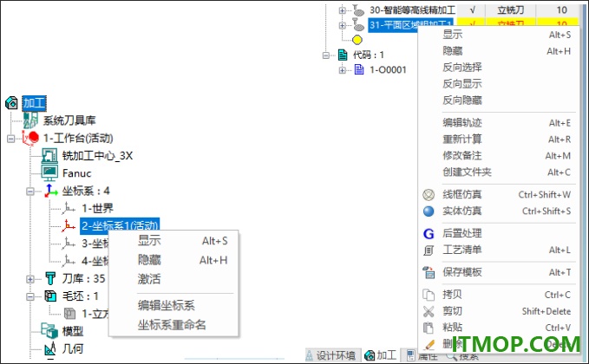Click the 粘贴 paste clipboard icon

pyautogui.click(x=429, y=328)
